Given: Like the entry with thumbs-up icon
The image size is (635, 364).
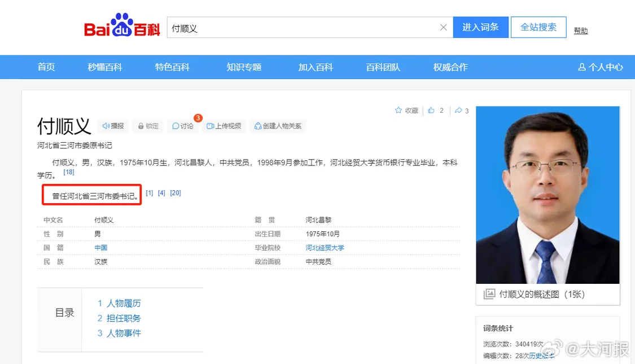Looking at the screenshot, I should click(431, 111).
